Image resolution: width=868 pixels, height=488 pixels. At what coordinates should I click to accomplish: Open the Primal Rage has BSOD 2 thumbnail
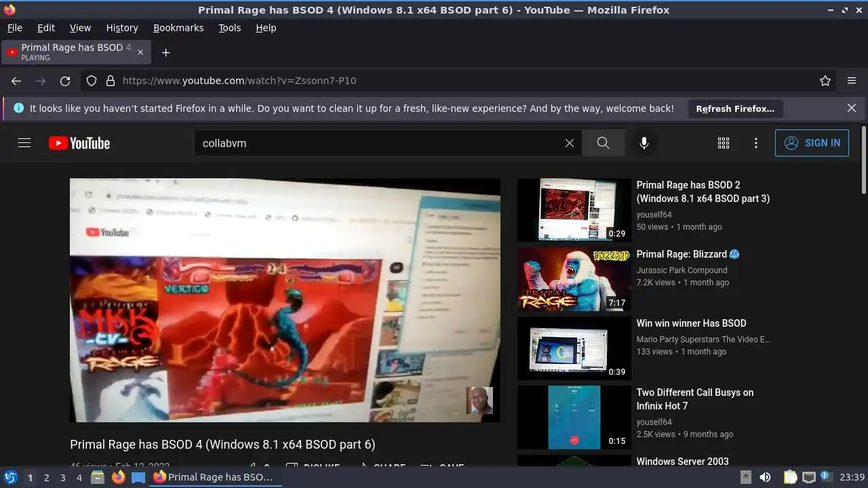coord(574,210)
